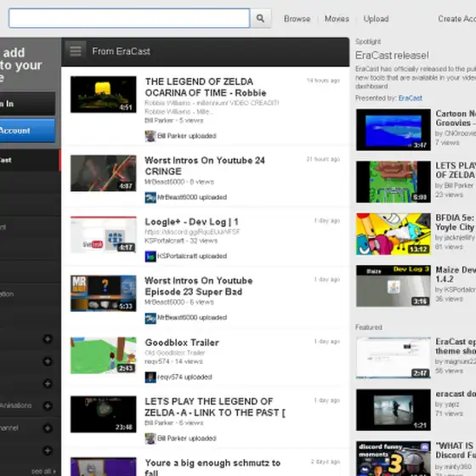
Task: Click 'reqv574 uploaded' text
Action: point(184,377)
